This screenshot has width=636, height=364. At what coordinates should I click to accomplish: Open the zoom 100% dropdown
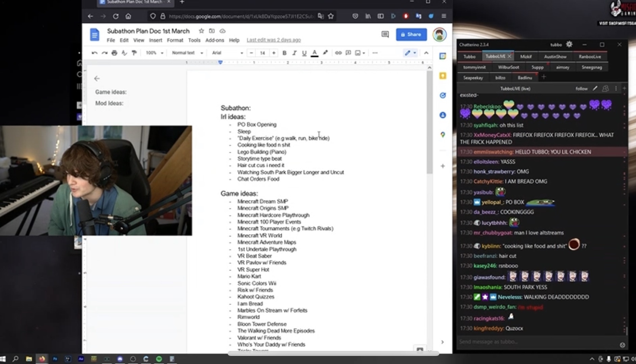[x=154, y=53]
